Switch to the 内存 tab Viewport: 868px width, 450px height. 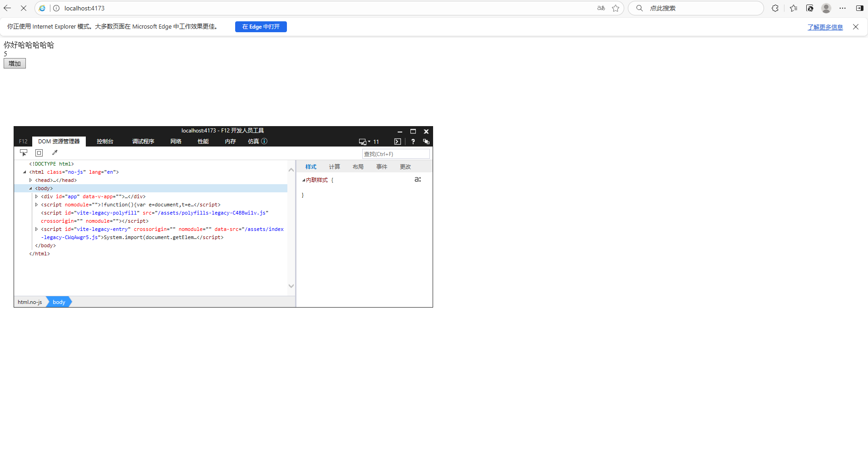231,142
